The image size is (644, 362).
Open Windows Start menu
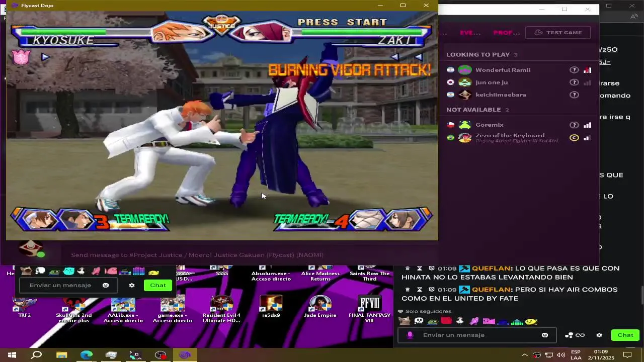click(x=12, y=355)
